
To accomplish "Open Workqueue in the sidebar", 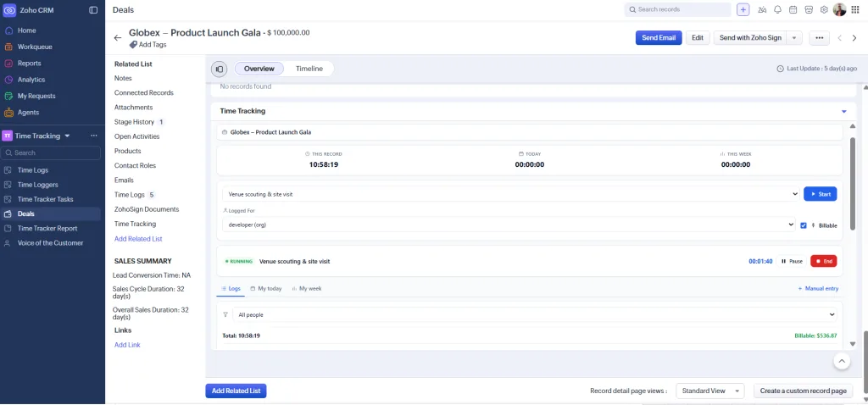I will 34,47.
